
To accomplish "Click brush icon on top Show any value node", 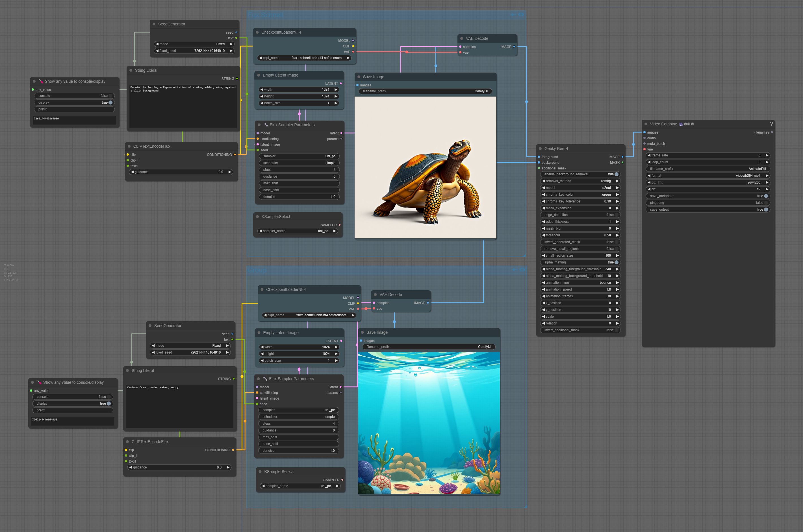I will pyautogui.click(x=41, y=81).
